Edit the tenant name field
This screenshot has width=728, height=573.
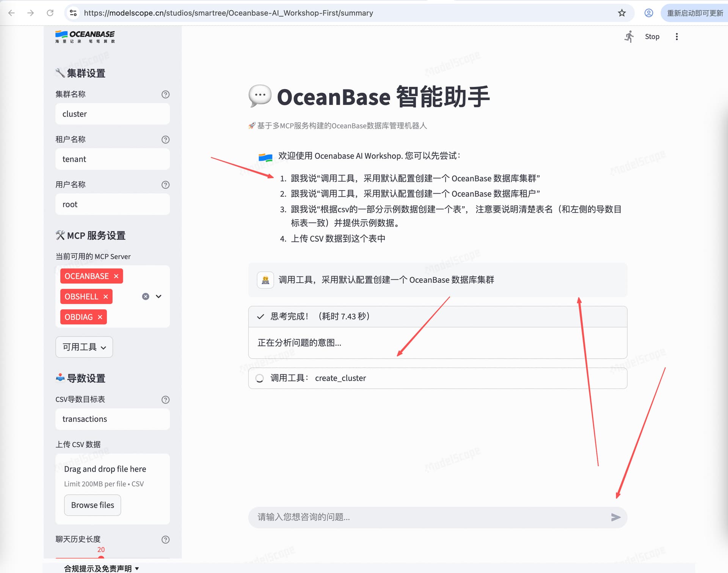[x=113, y=159]
